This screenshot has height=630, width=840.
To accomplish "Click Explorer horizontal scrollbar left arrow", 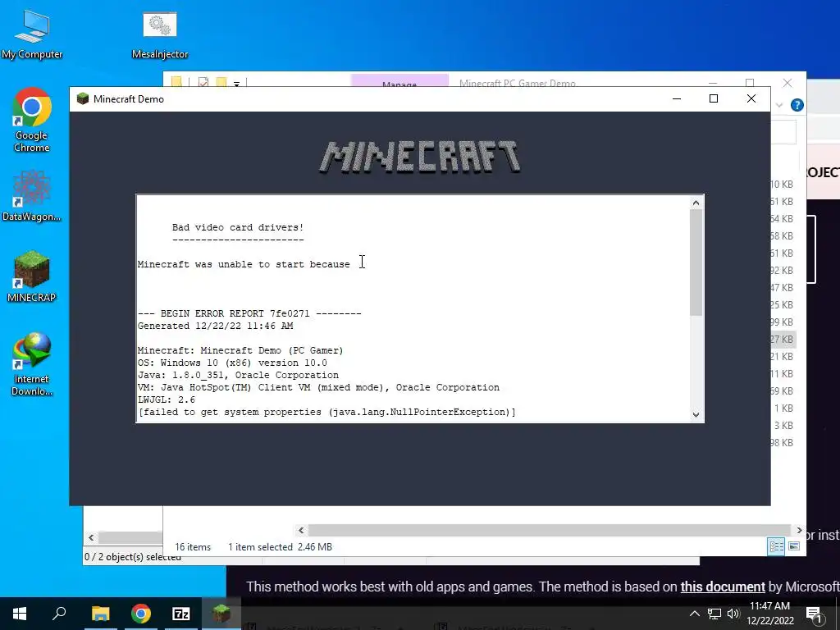I will [x=301, y=530].
